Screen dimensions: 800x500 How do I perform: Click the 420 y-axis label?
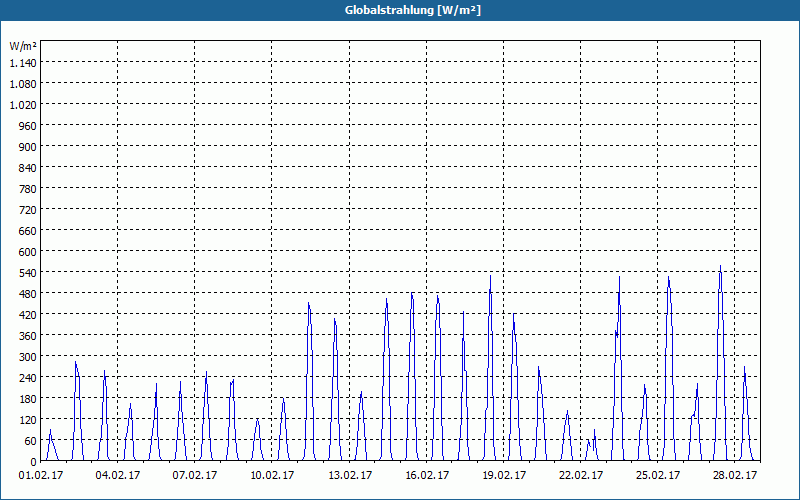[x=28, y=315]
